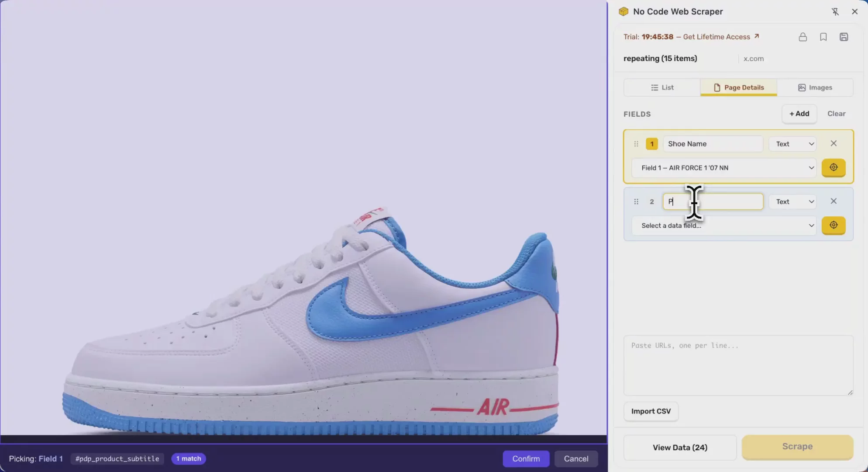Screen dimensions: 868x472
Task: Click the Paste URLs text area
Action: point(738,365)
